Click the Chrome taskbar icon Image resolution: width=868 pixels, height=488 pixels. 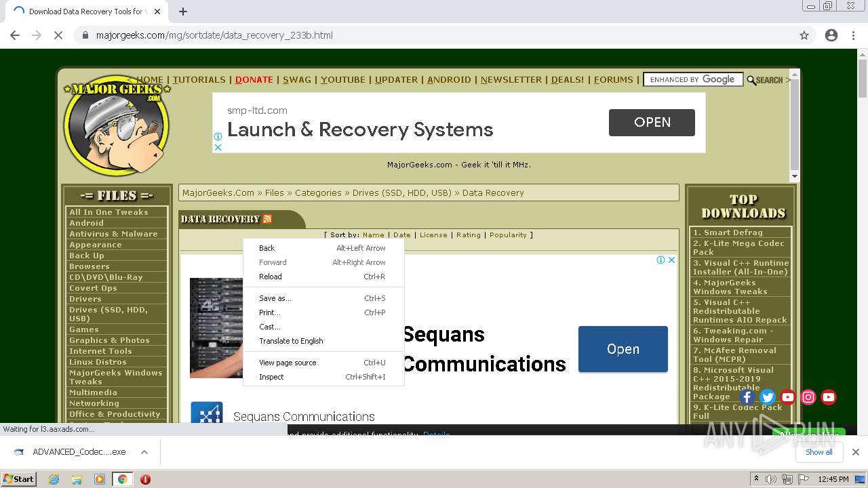122,479
